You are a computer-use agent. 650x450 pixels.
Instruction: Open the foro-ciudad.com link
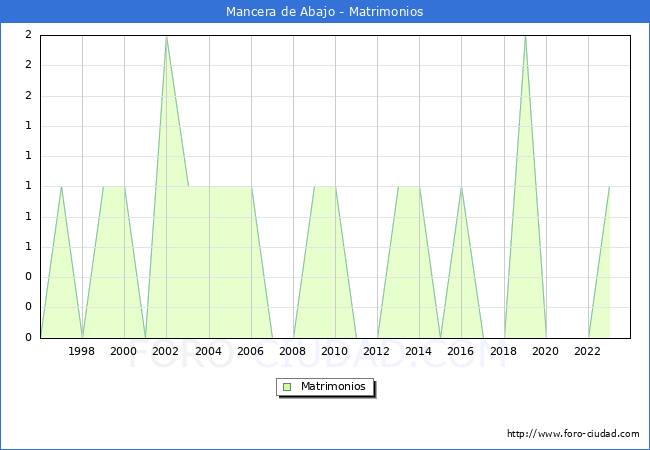pos(573,434)
